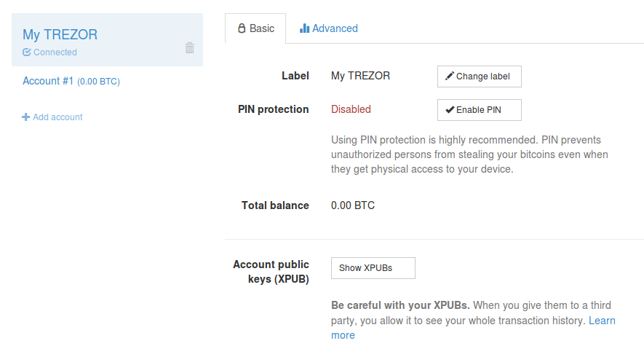
Task: Switch to the Advanced tab
Action: pyautogui.click(x=329, y=28)
